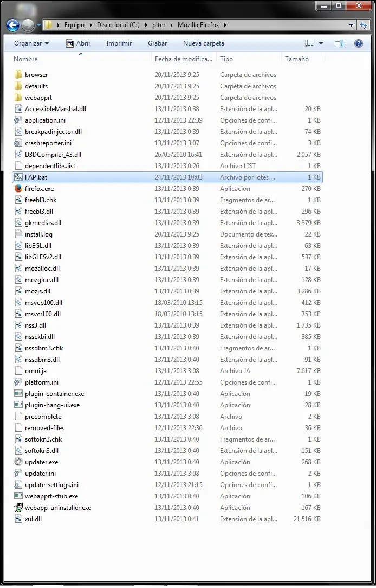Select the crashreporter.ini file icon
This screenshot has height=588, width=376.
pos(18,143)
